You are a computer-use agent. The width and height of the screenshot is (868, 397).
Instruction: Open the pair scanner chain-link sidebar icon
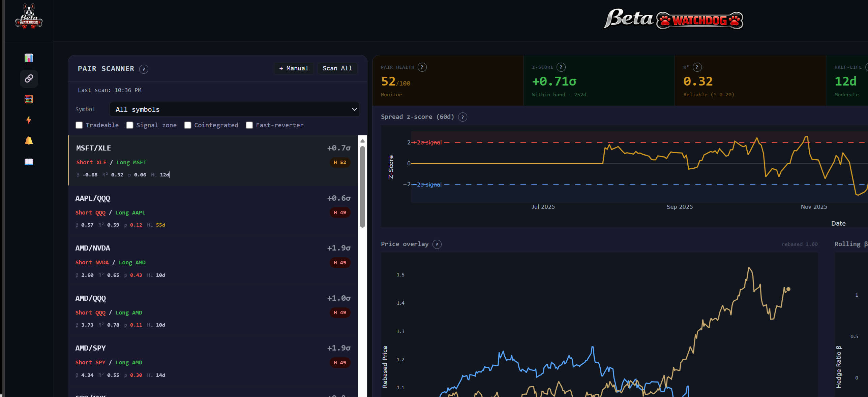(x=29, y=78)
